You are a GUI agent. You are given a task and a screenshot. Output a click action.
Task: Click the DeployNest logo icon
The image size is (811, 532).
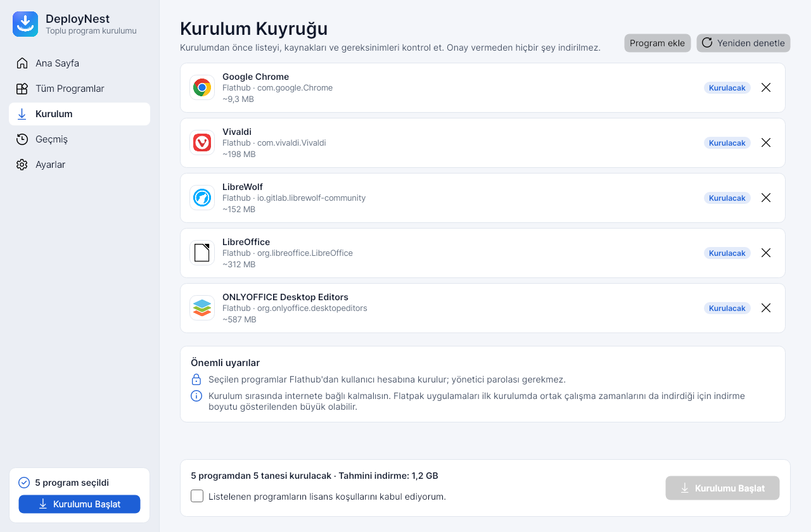(25, 24)
